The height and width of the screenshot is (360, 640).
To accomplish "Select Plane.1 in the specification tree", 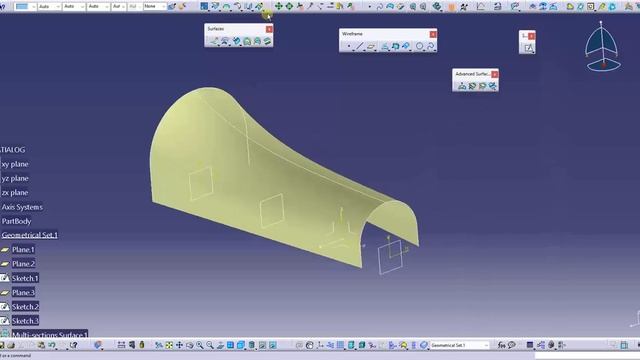I will coord(23,249).
